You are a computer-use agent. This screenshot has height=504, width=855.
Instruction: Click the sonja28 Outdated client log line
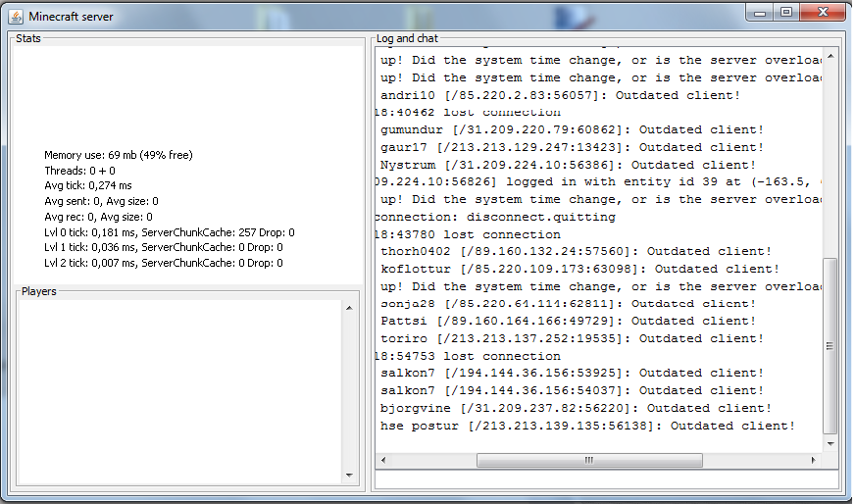pyautogui.click(x=568, y=304)
